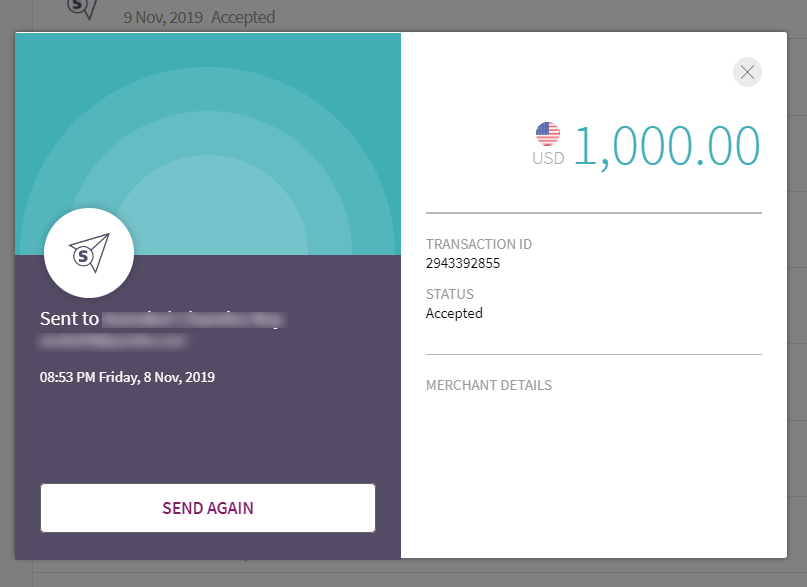The height and width of the screenshot is (587, 807).
Task: Click the Accepted status value in dialog
Action: pyautogui.click(x=454, y=313)
